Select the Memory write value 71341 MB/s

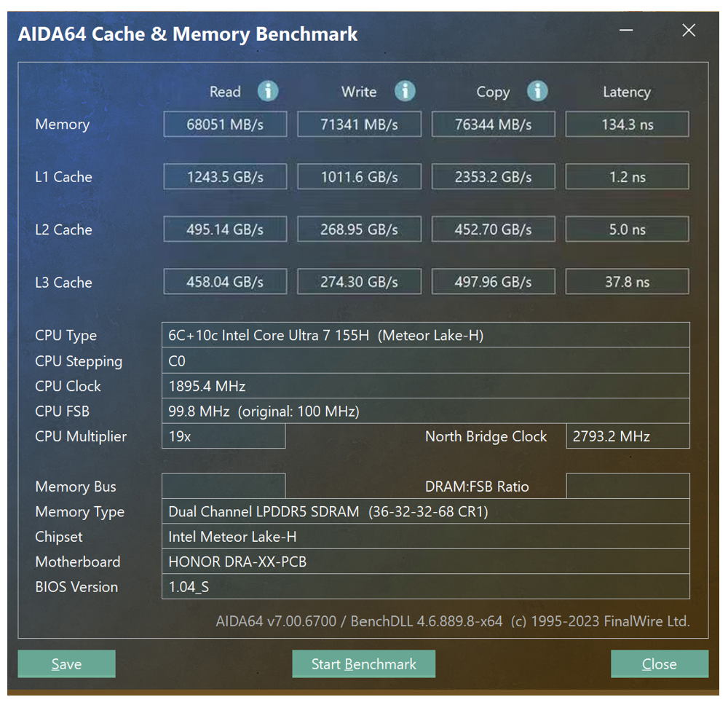pyautogui.click(x=360, y=124)
